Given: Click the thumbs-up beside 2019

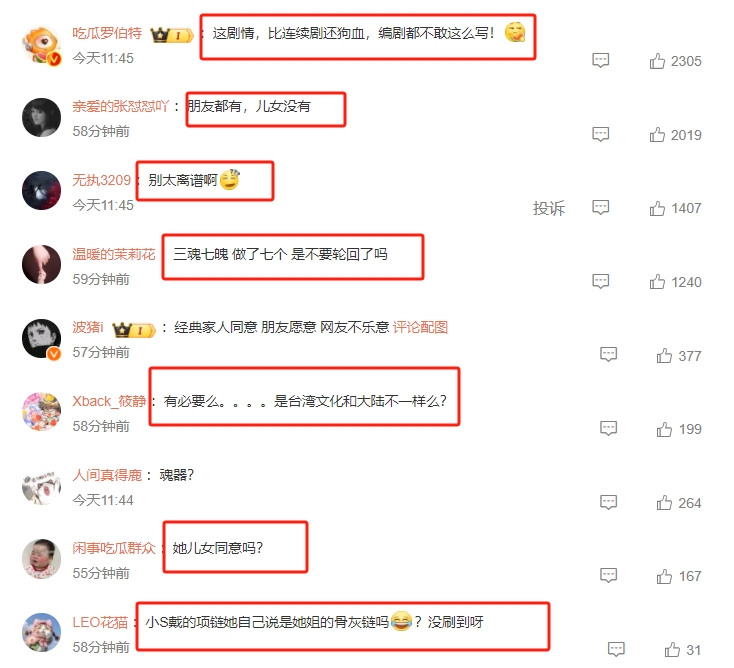Looking at the screenshot, I should 657,135.
